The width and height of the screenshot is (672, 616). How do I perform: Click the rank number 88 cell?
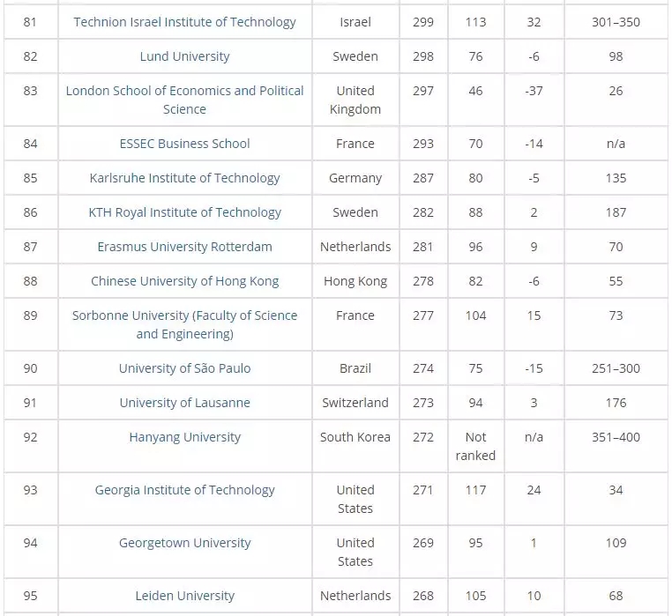31,281
